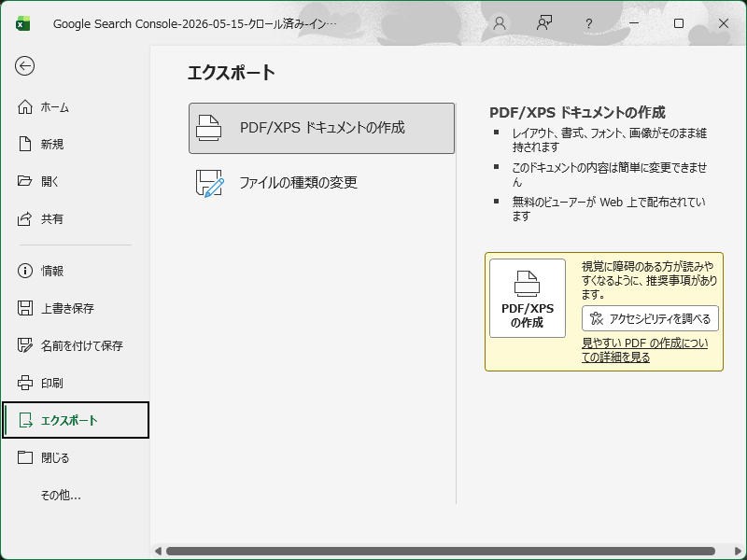Click the disk-with-pencil icon for ファイルの種類の変更

pyautogui.click(x=209, y=183)
